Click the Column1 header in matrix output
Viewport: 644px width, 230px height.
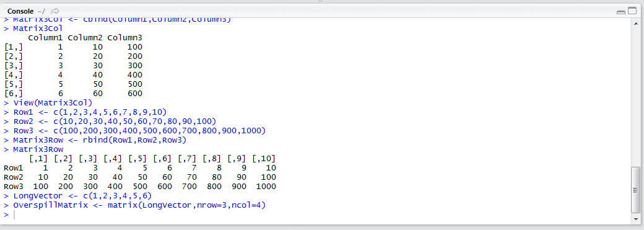coord(45,38)
